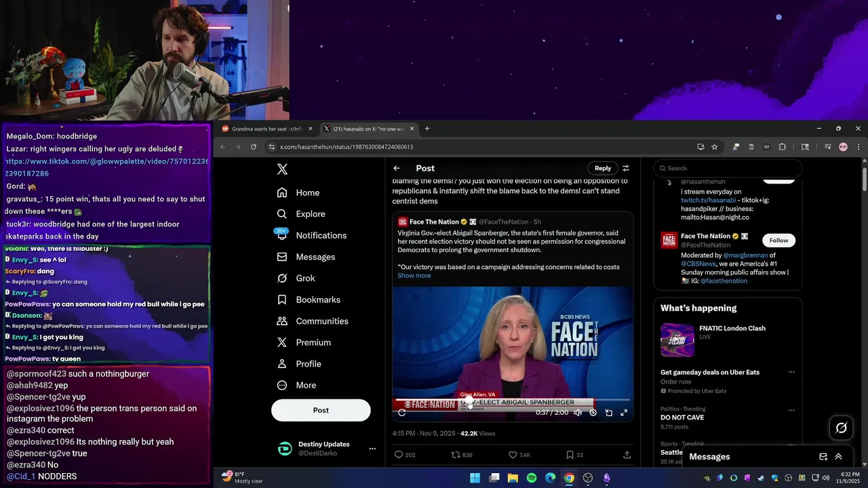The width and height of the screenshot is (868, 488).
Task: Open options for DO NOT CAVE trend
Action: click(x=791, y=409)
